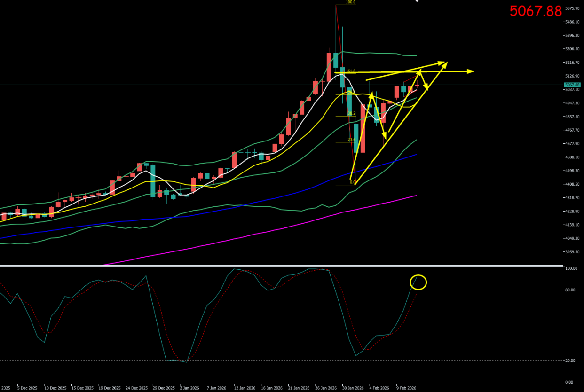Click the horizontal yellow arrow's arrowhead
Viewport: 584px width, 392px height.
pos(471,71)
